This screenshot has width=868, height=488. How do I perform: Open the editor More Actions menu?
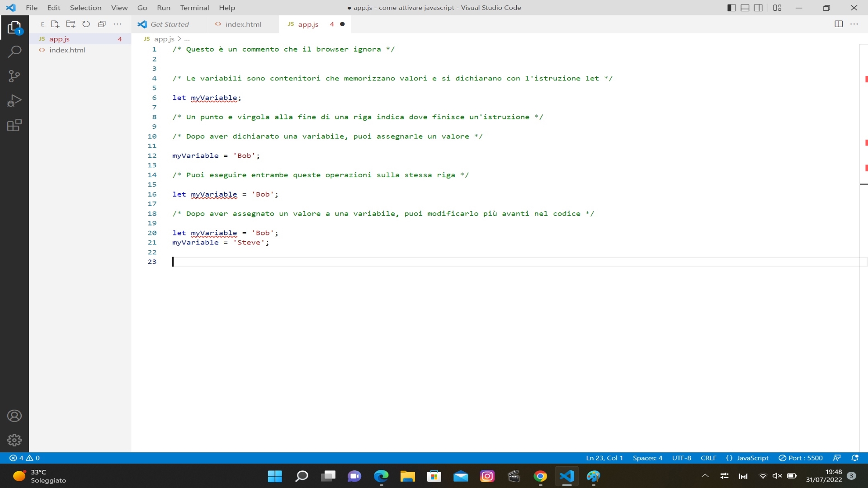(x=855, y=24)
